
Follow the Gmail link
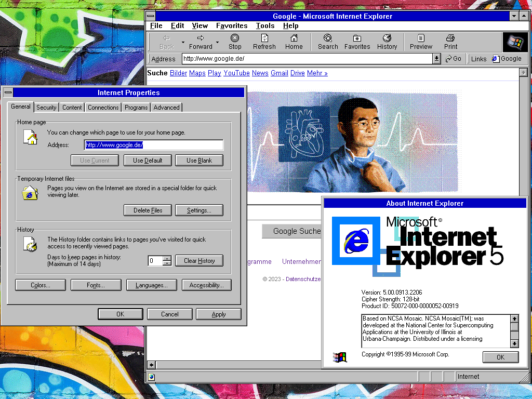click(x=279, y=73)
